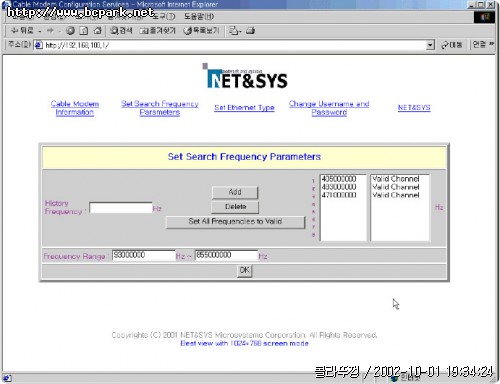500x384 pixels.
Task: Click the Forward arrow toolbar icon
Action: pos(50,31)
